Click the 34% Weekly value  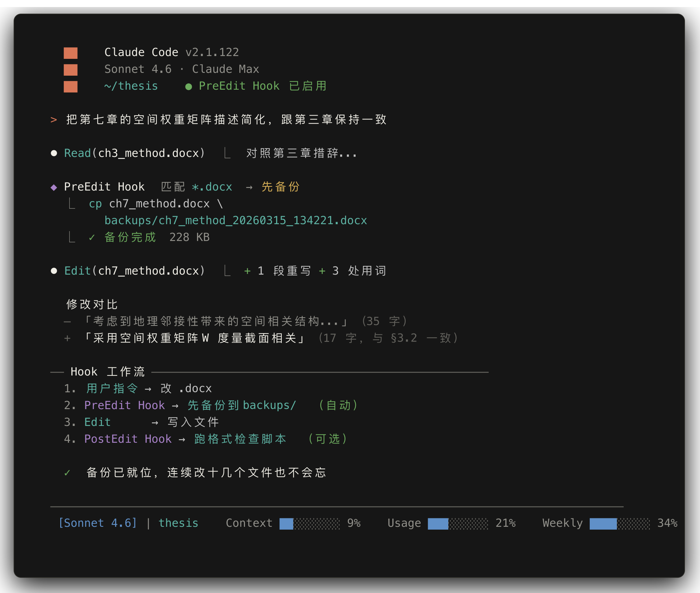pyautogui.click(x=667, y=523)
